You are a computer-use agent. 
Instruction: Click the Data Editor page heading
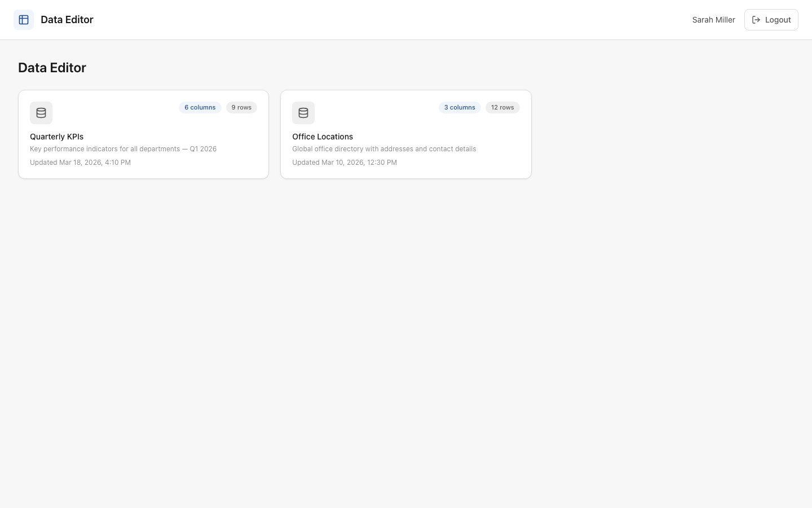(x=52, y=68)
